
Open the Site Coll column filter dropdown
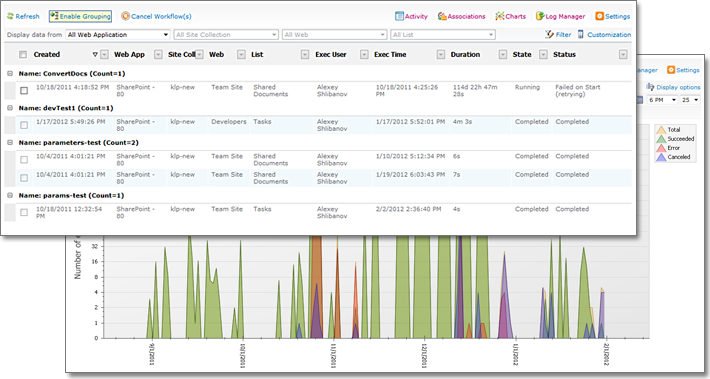pyautogui.click(x=199, y=55)
